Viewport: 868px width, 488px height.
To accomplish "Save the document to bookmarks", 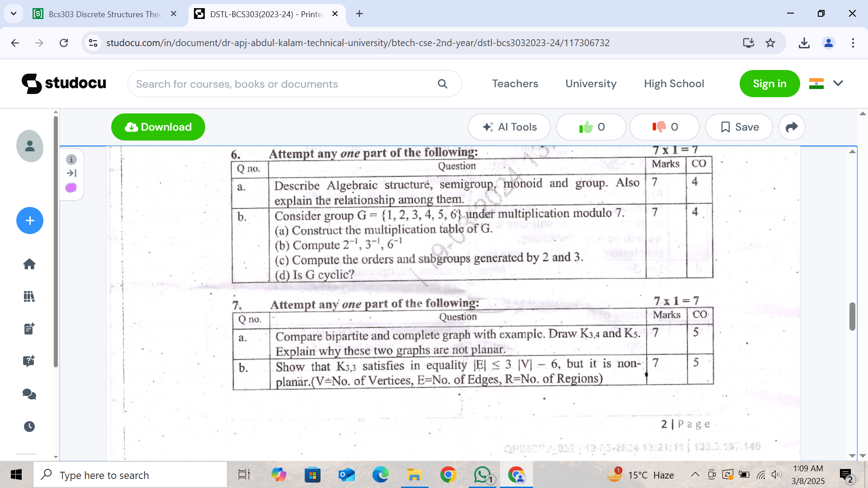I will [739, 127].
